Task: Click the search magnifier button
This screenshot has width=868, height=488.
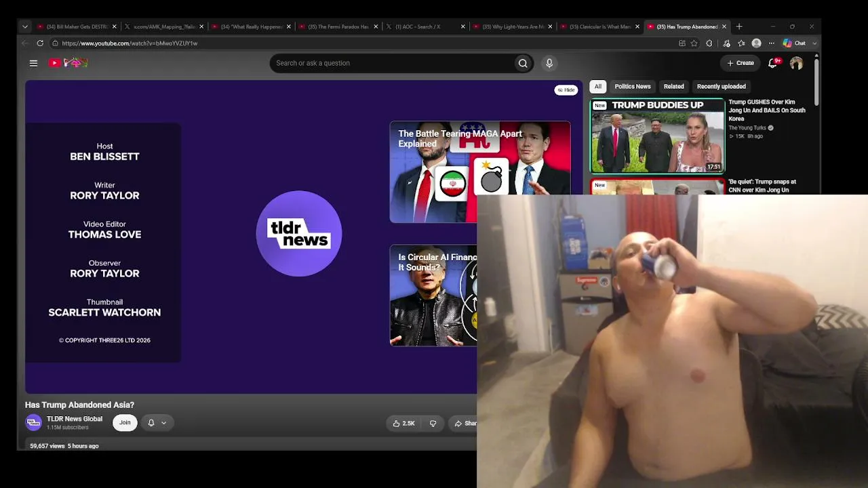Action: [x=523, y=63]
